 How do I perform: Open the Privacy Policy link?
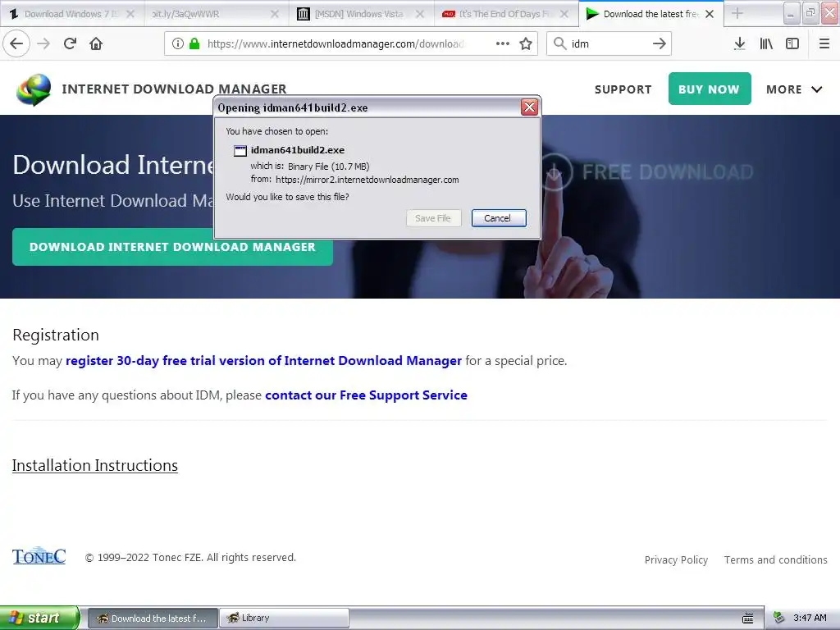(x=676, y=559)
